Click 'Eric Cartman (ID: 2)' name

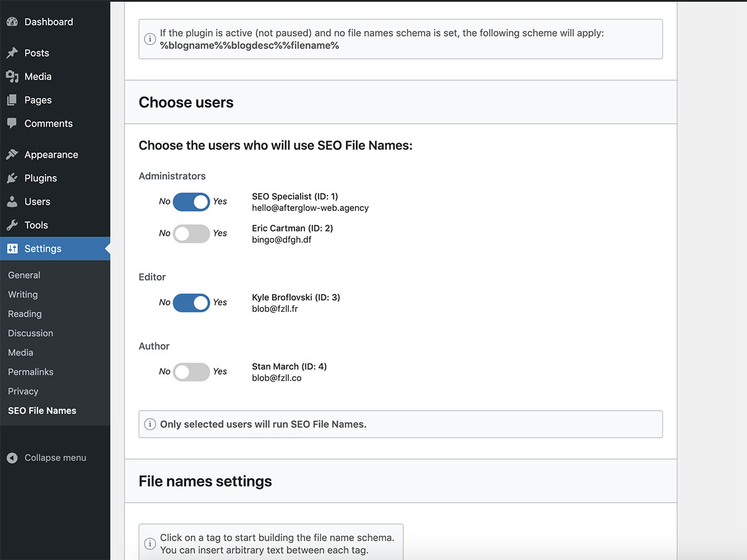click(293, 228)
